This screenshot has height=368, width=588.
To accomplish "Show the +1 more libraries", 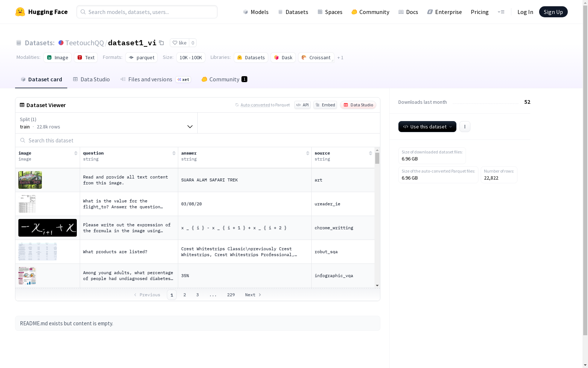I will pyautogui.click(x=340, y=57).
